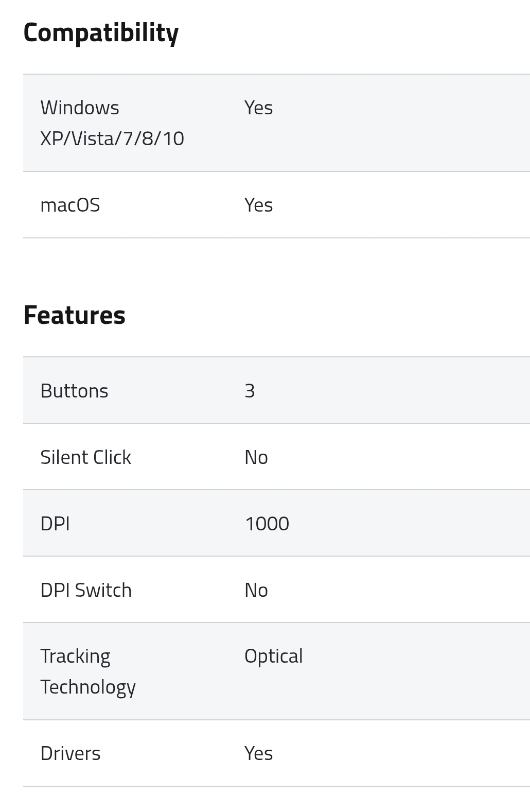Click the XP/Vista/7/8/10 version text
Screen dimensions: 530x812
click(x=112, y=139)
